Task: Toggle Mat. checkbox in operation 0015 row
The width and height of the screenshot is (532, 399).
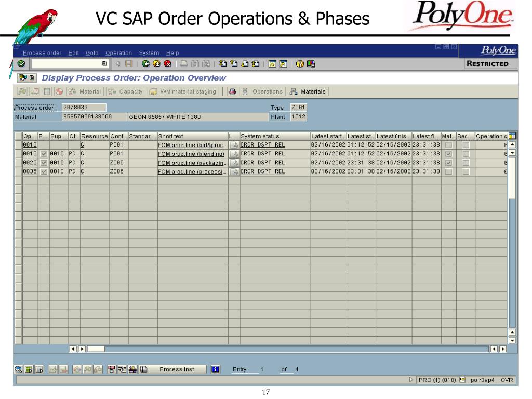Action: 448,154
